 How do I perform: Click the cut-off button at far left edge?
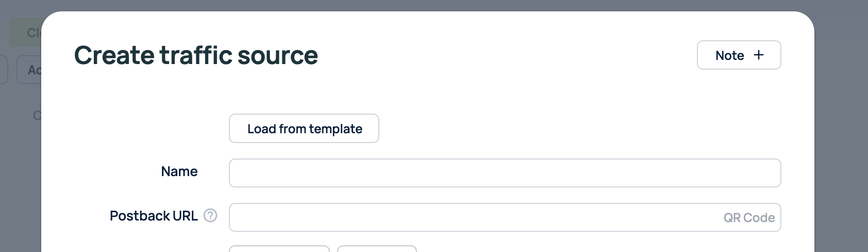pyautogui.click(x=3, y=70)
